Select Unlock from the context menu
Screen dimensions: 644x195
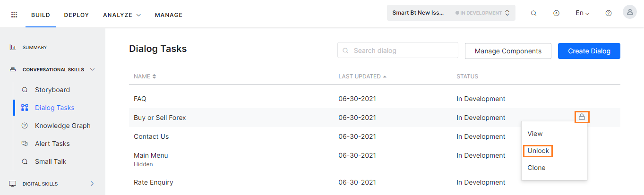coord(538,151)
